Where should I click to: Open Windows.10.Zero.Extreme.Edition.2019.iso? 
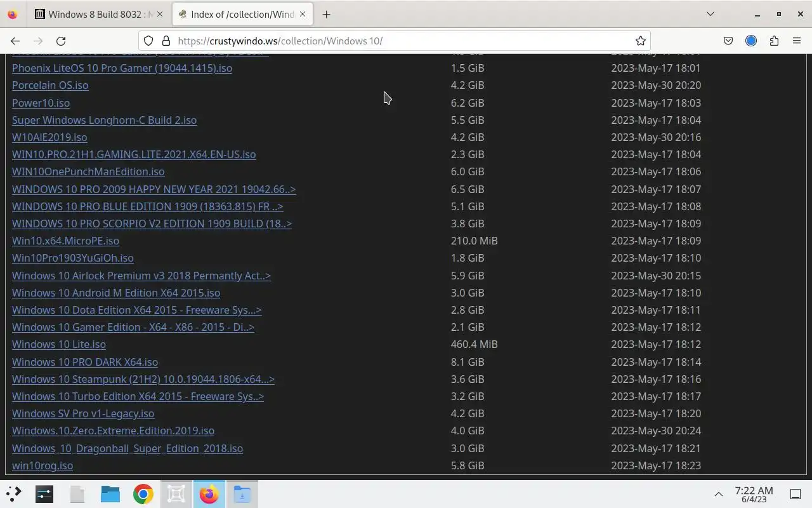(113, 431)
